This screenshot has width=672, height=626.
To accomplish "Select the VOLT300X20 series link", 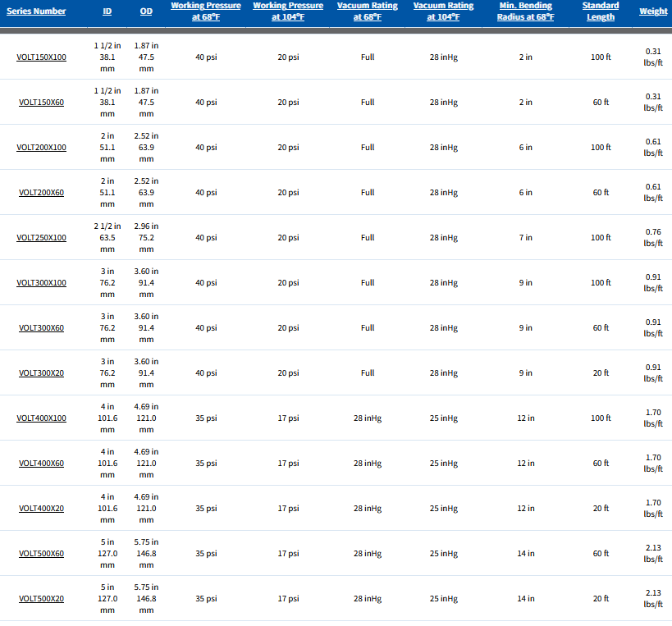I will click(41, 373).
